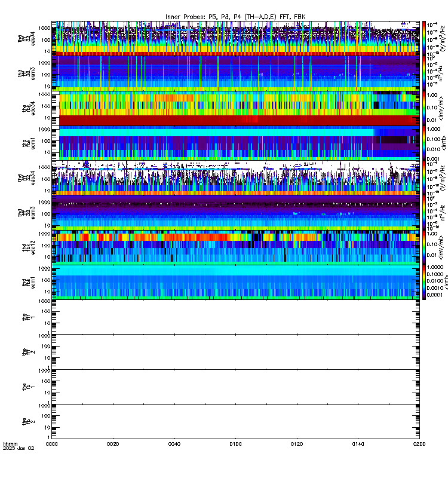This screenshot has width=448, height=478.
Task: Click the tha fbk scm1 axis label
Action: (29, 143)
